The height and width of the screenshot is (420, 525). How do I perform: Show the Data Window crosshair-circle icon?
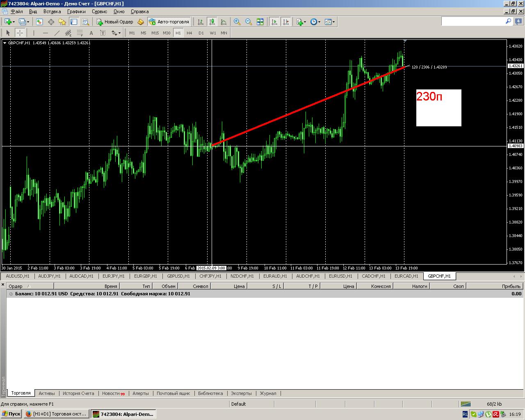coord(51,22)
